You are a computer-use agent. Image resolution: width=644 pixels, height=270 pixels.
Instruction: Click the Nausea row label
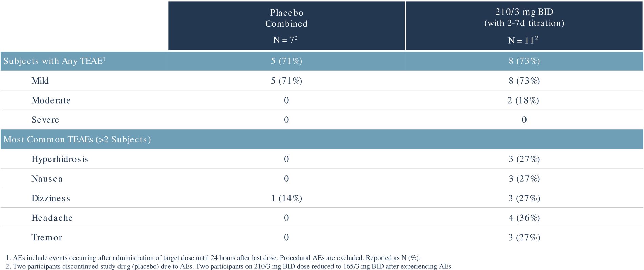click(47, 179)
